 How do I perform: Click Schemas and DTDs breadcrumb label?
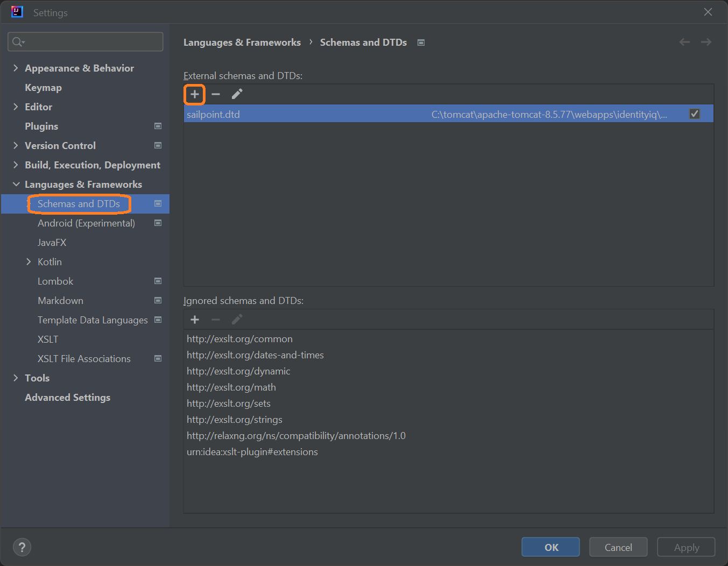[363, 43]
